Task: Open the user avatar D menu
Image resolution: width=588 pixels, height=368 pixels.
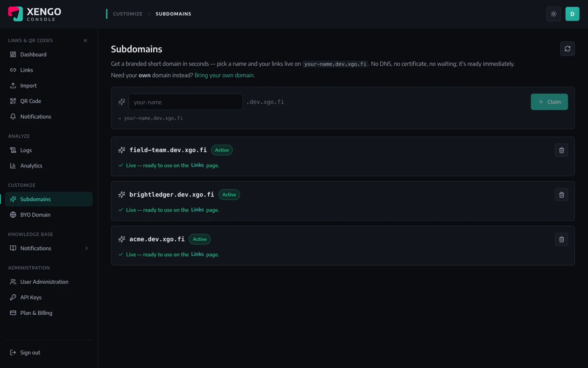Action: click(x=572, y=14)
